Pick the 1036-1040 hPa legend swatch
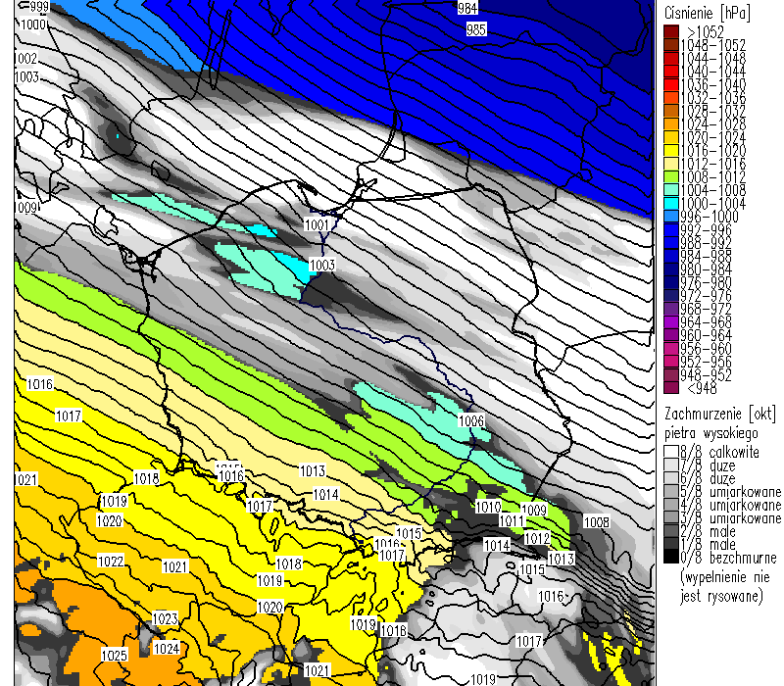The width and height of the screenshot is (784, 686). (671, 84)
